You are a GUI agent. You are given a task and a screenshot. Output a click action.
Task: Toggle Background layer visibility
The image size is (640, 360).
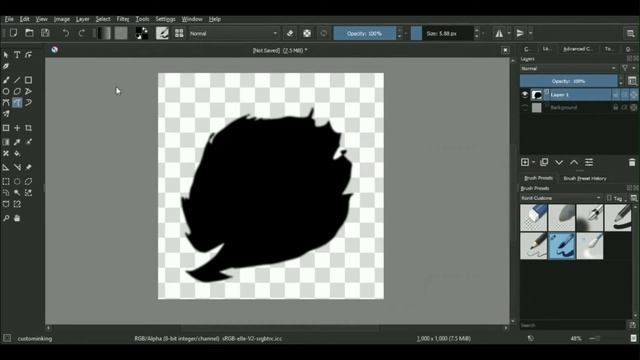(x=525, y=107)
